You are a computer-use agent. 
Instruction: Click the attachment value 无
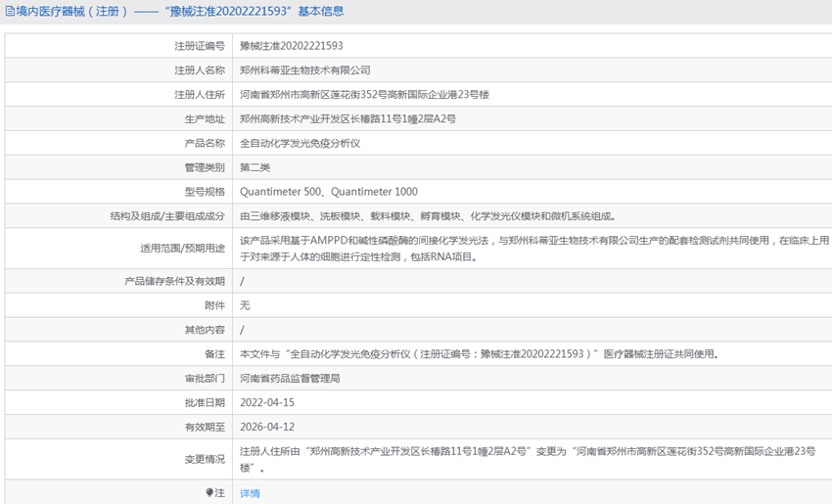click(x=245, y=305)
